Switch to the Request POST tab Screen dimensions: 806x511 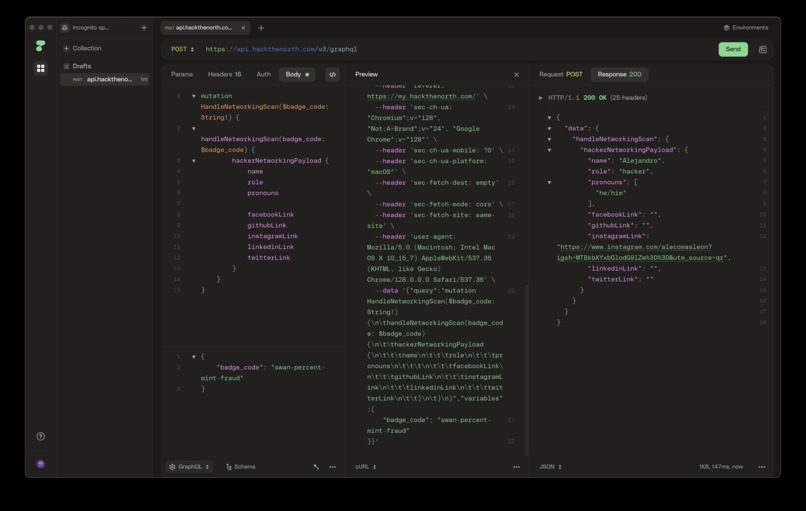560,75
